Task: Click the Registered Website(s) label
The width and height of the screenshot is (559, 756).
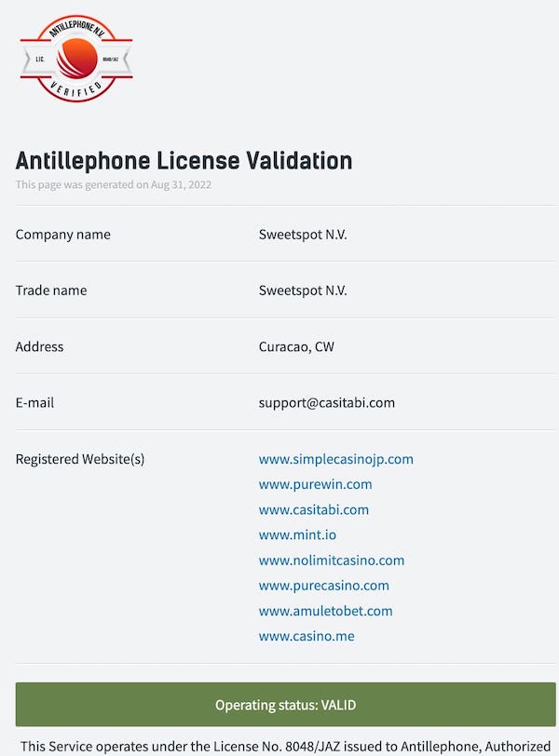Action: [x=80, y=459]
